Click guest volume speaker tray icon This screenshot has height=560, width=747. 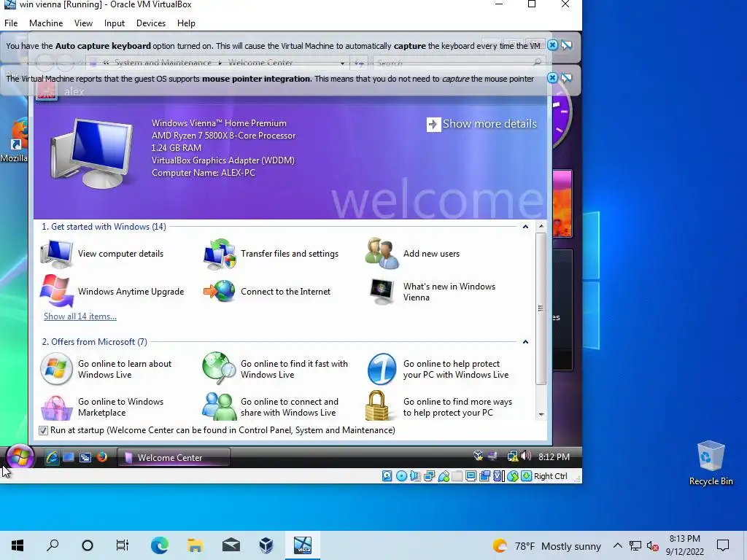526,456
